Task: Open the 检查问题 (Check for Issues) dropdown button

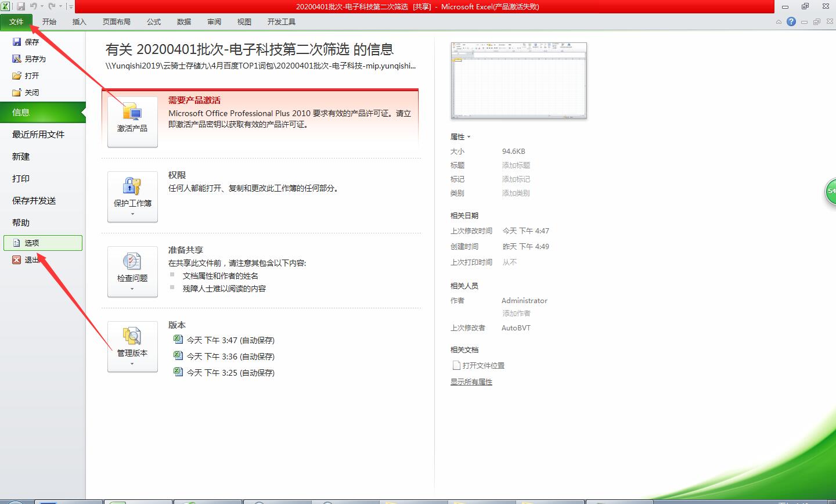Action: pyautogui.click(x=132, y=272)
